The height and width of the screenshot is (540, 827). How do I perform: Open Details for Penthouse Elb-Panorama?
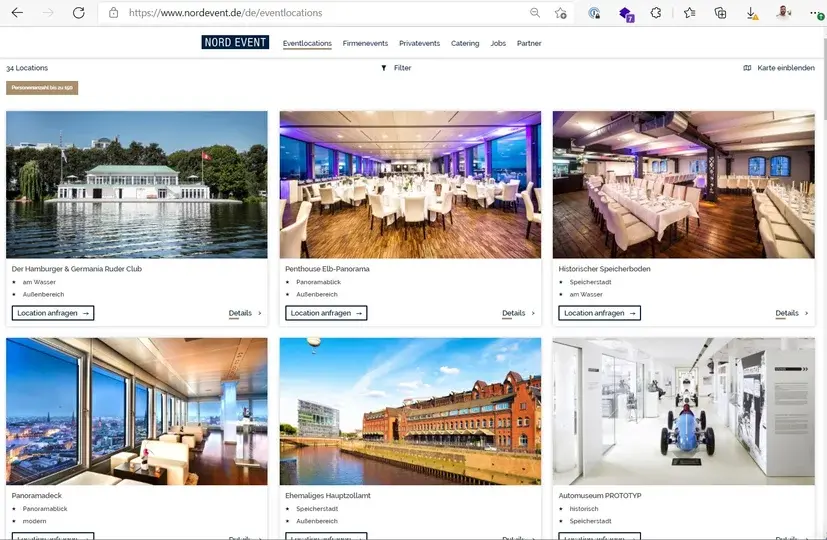click(x=518, y=313)
